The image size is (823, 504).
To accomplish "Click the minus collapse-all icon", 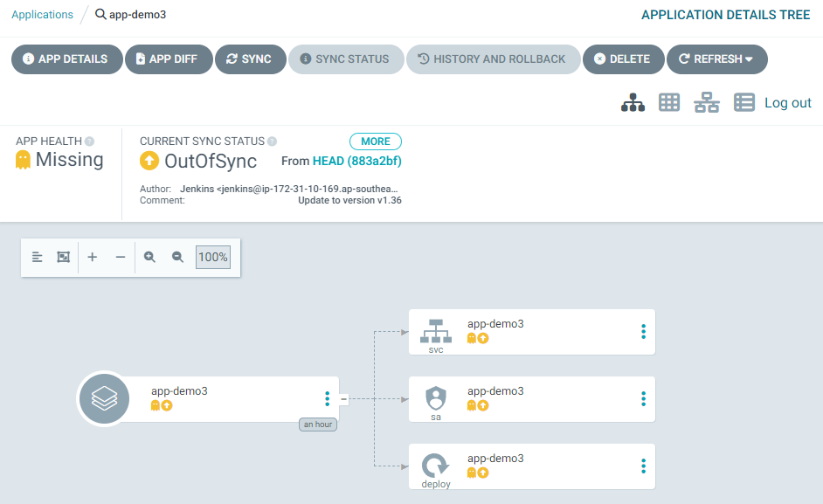I will (x=121, y=257).
